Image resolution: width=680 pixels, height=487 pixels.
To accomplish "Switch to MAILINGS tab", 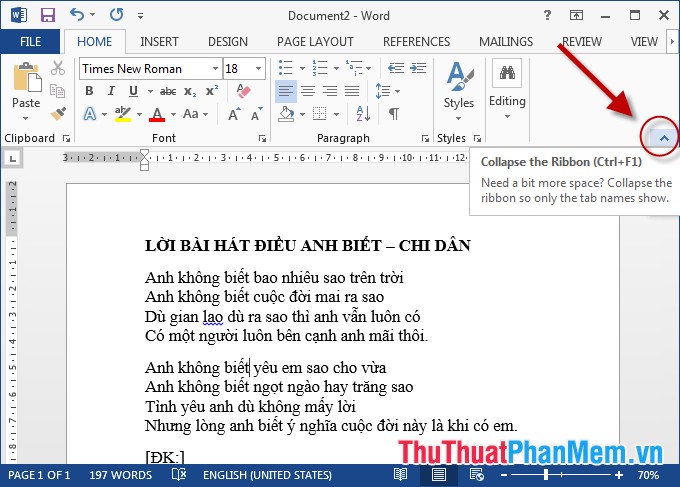I will pyautogui.click(x=506, y=42).
